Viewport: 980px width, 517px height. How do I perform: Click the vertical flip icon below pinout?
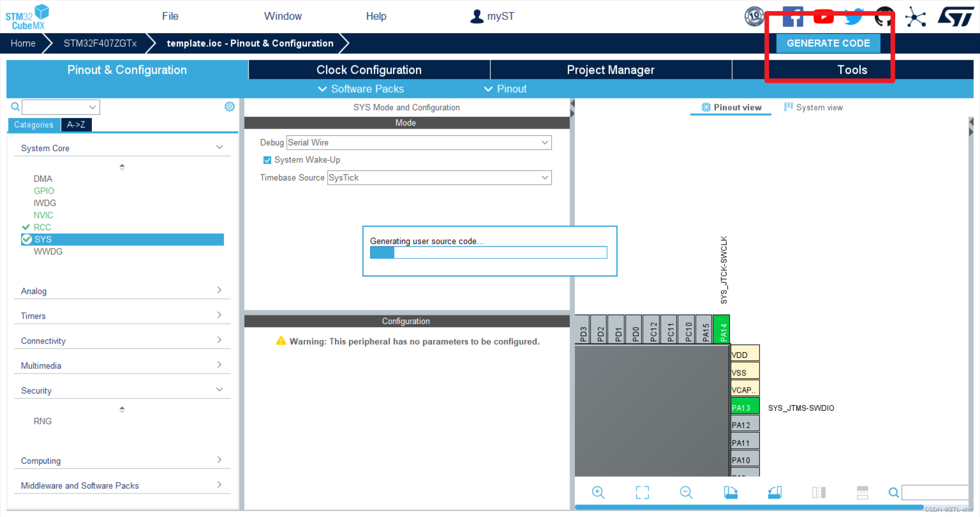click(819, 492)
